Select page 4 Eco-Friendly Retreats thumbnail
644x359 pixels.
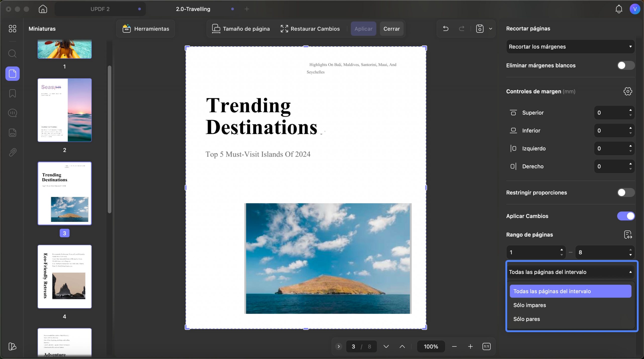64,277
